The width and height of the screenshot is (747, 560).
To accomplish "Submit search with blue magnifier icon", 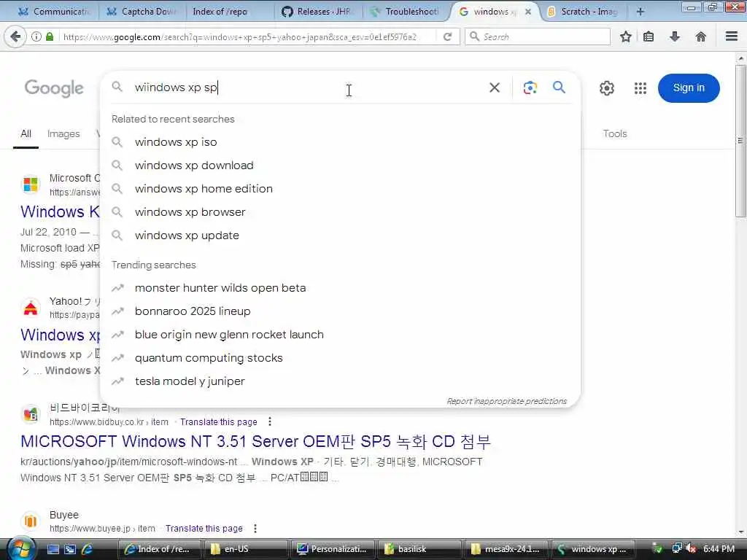I will point(560,87).
